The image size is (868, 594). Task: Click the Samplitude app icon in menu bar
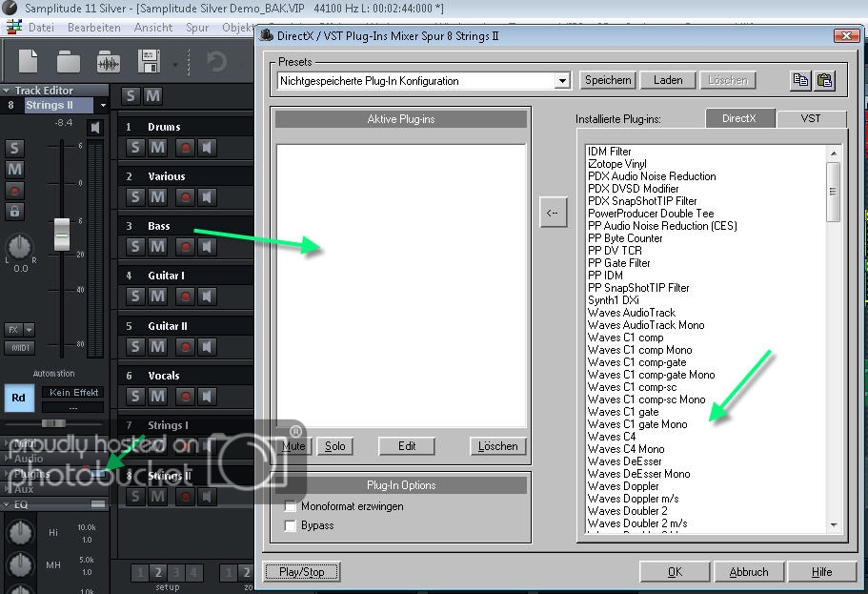(14, 27)
